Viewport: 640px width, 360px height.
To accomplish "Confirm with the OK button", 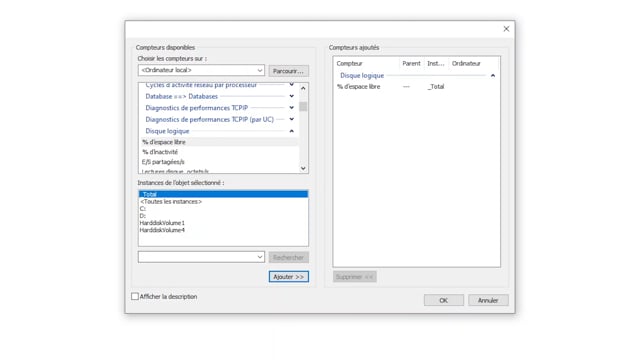I will point(444,300).
